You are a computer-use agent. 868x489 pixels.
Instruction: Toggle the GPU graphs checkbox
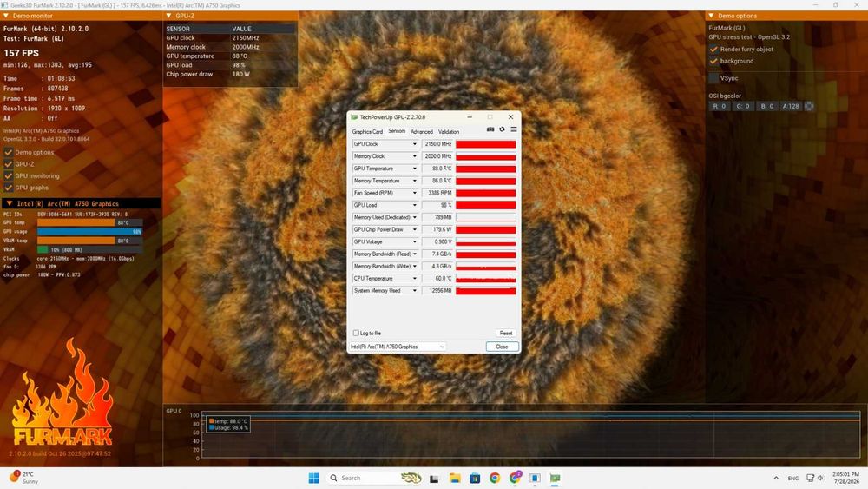pos(9,188)
